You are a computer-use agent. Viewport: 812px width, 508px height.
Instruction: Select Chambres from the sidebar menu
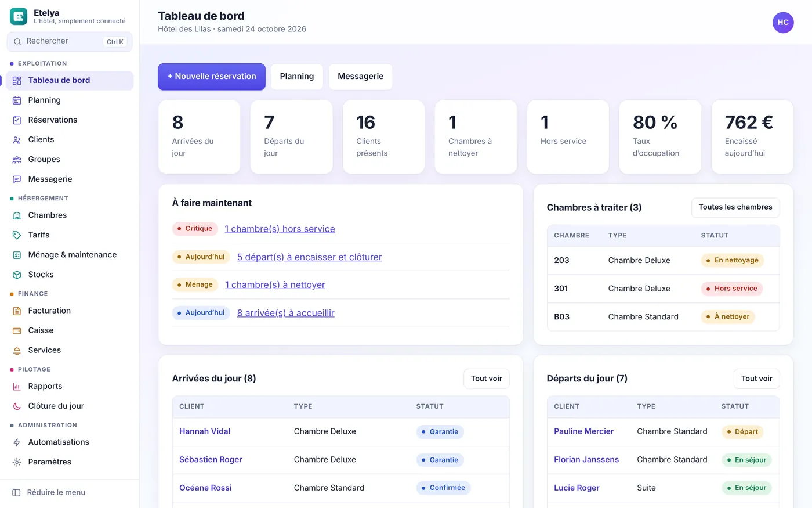coord(70,215)
